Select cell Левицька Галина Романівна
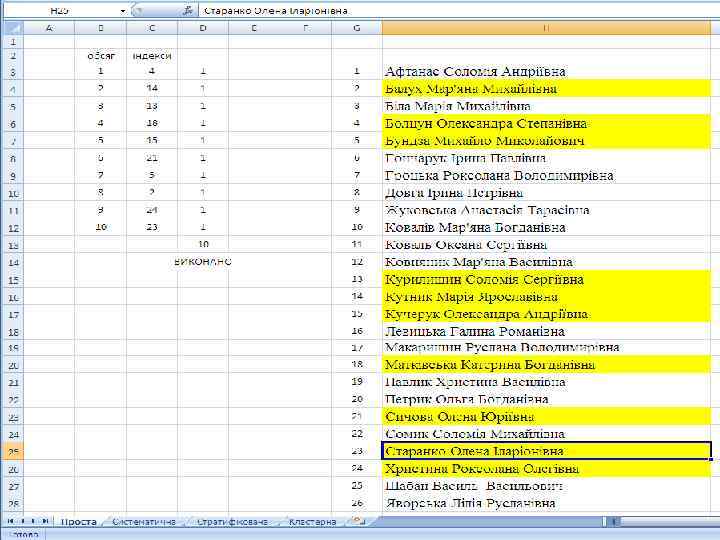Image resolution: width=720 pixels, height=540 pixels. click(x=546, y=331)
